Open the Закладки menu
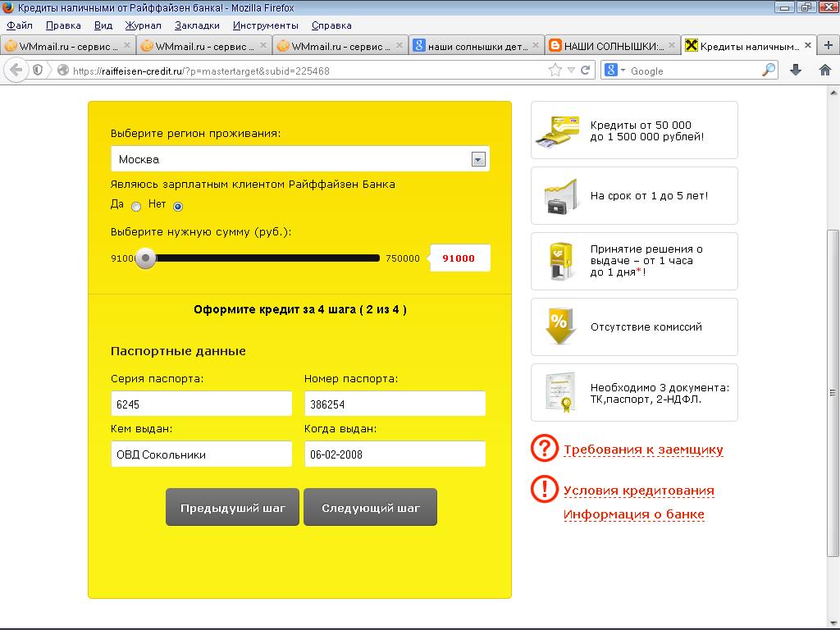 coord(197,25)
